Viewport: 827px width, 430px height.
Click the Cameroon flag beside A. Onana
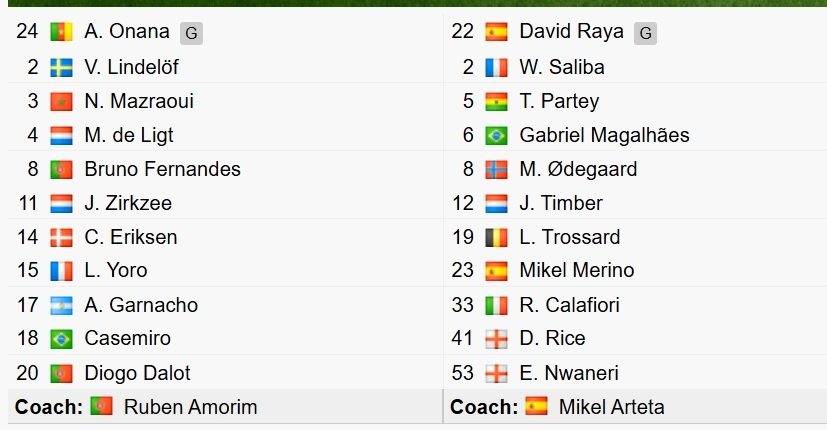[x=61, y=32]
